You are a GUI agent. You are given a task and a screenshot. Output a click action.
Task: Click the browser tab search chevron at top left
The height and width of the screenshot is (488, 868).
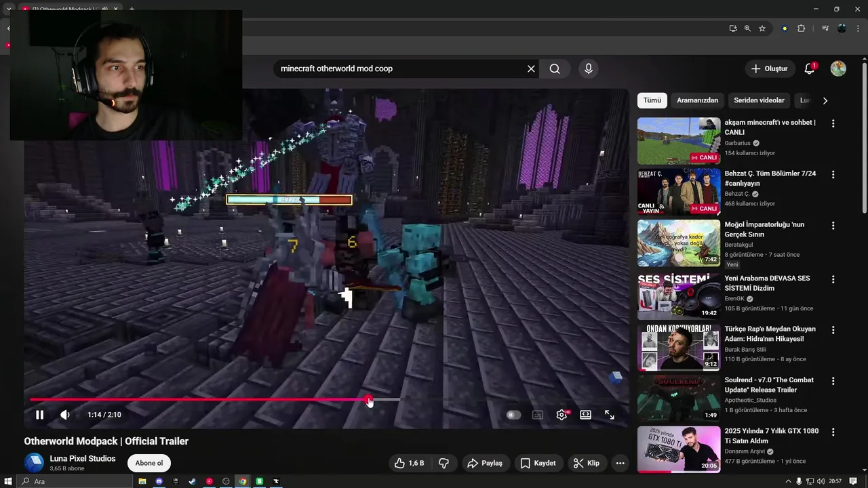pyautogui.click(x=9, y=9)
